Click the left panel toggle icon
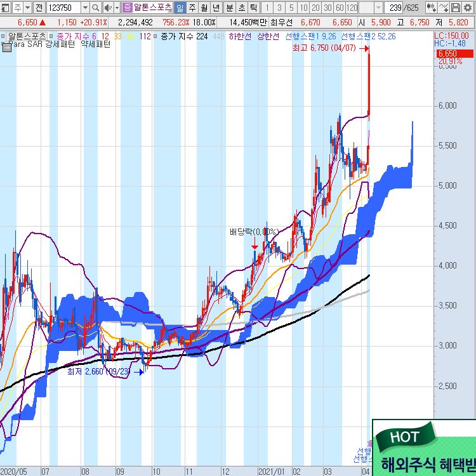476x476 pixels. (5, 8)
